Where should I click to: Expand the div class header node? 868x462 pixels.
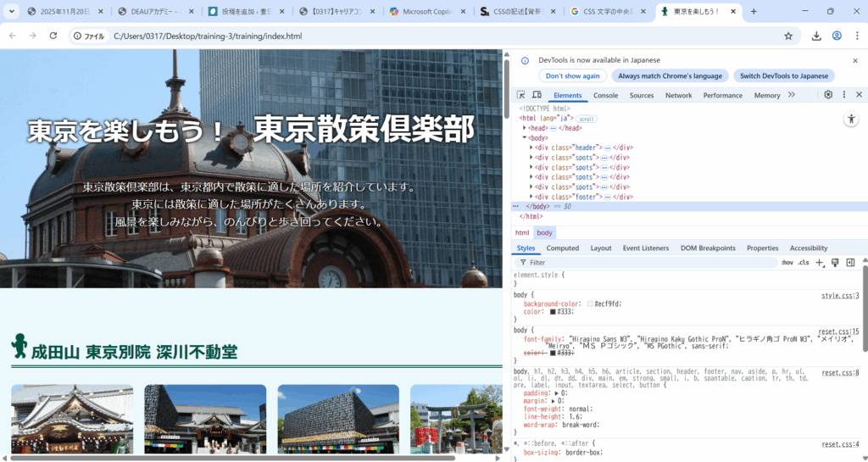[531, 148]
